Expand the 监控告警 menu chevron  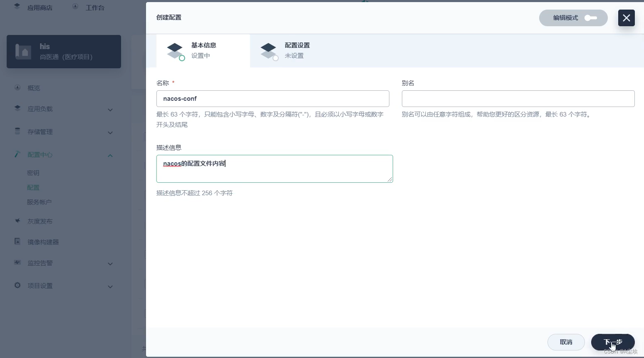coord(110,264)
